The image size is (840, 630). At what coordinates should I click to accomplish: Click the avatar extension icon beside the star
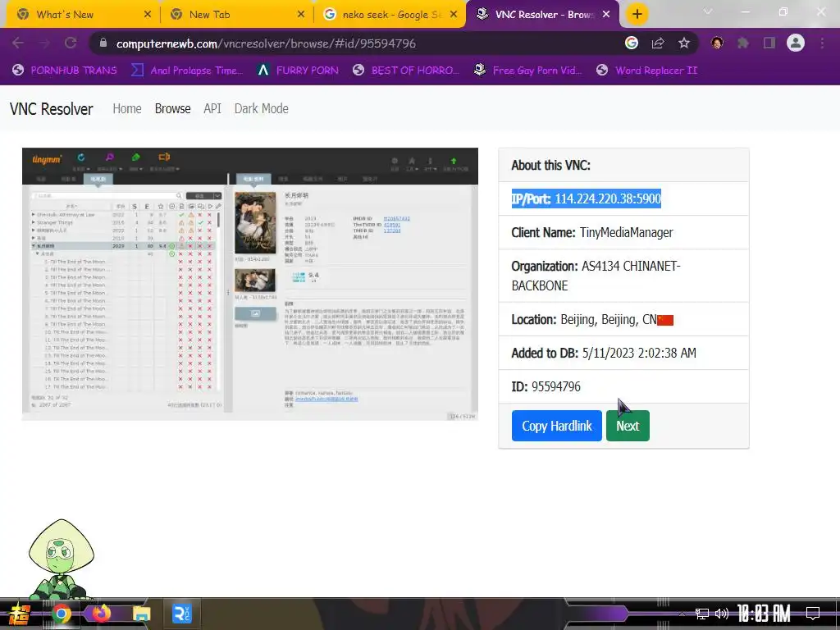click(x=717, y=43)
